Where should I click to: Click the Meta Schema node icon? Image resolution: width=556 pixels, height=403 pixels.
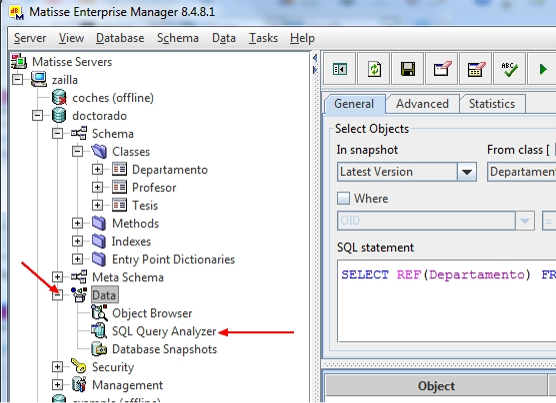click(x=79, y=277)
